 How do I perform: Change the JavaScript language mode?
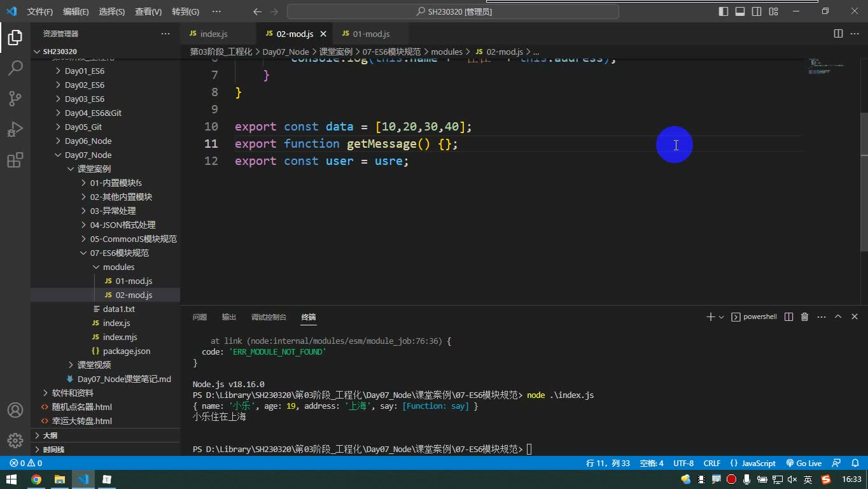(x=753, y=463)
